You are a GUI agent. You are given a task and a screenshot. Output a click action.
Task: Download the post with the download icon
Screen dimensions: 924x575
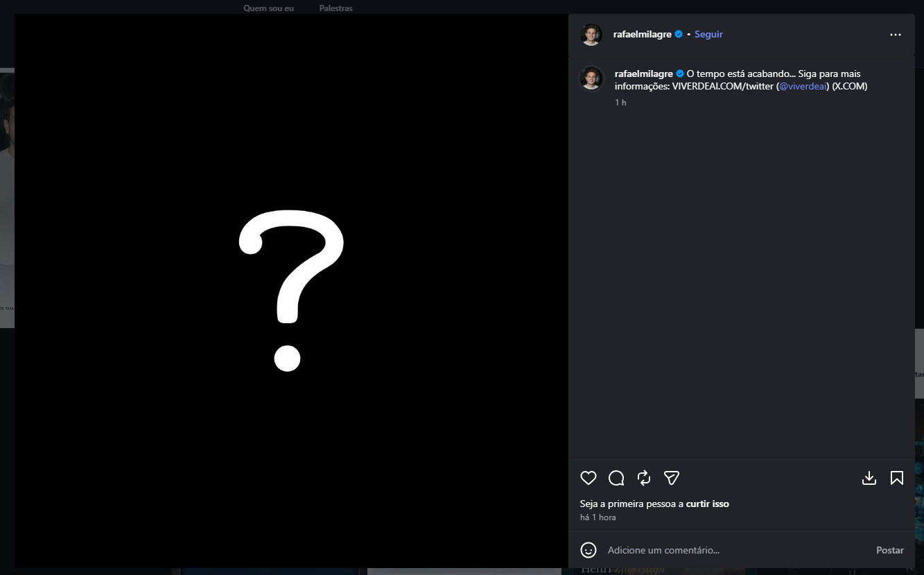click(x=869, y=478)
